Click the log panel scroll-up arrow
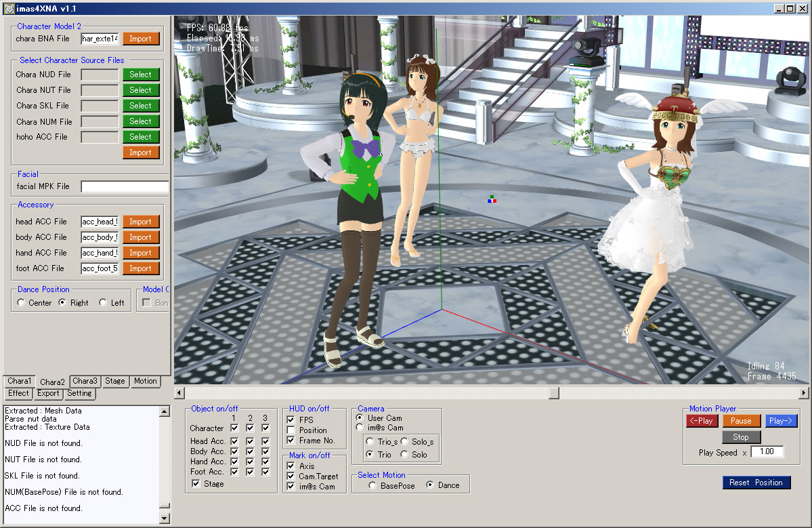 coord(165,411)
